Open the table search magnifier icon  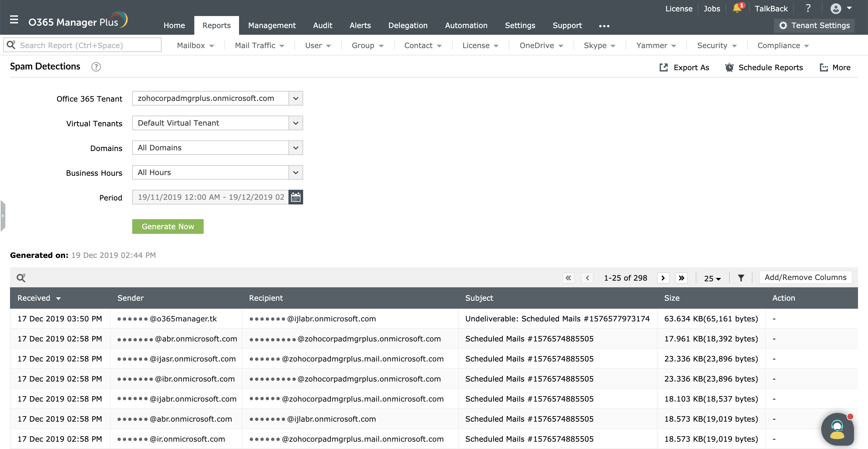point(21,278)
